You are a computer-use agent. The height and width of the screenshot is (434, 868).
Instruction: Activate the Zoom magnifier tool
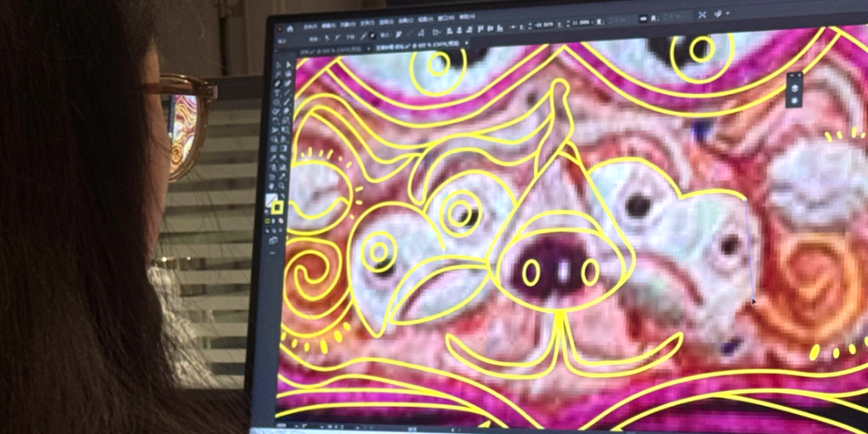click(x=282, y=185)
